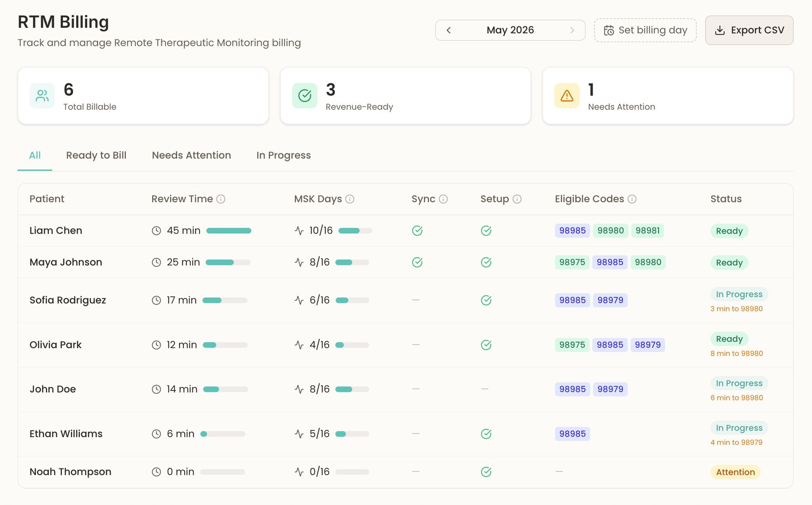
Task: Click '3 min to 98980' note
Action: (x=736, y=309)
